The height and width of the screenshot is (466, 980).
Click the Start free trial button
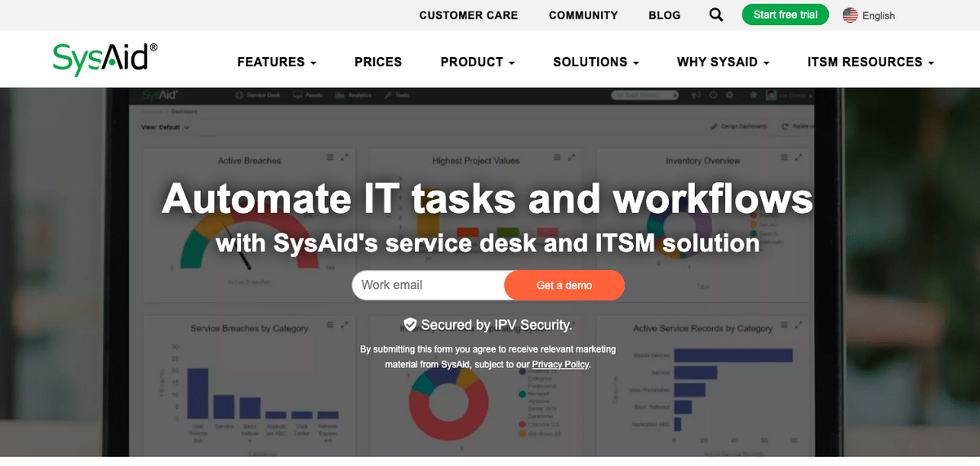point(786,15)
